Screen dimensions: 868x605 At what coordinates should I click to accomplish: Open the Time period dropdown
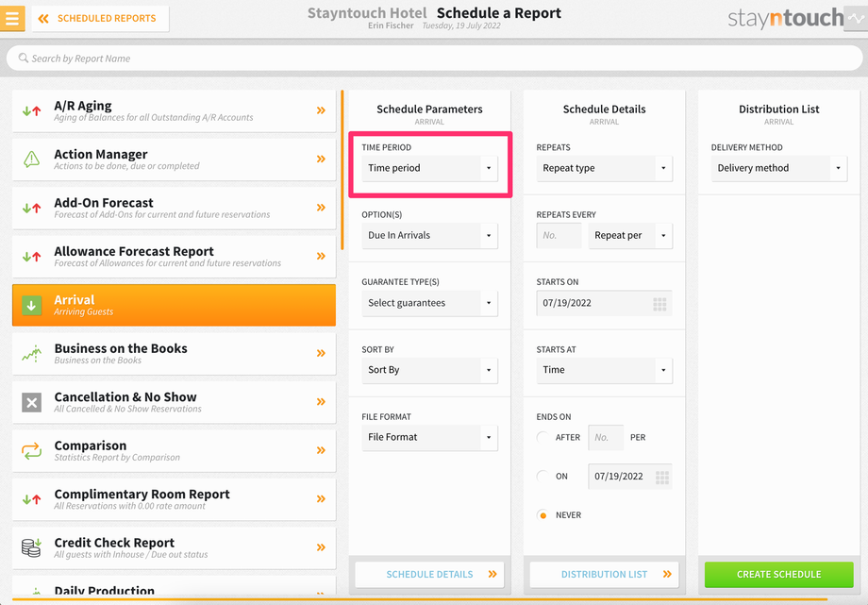coord(429,168)
